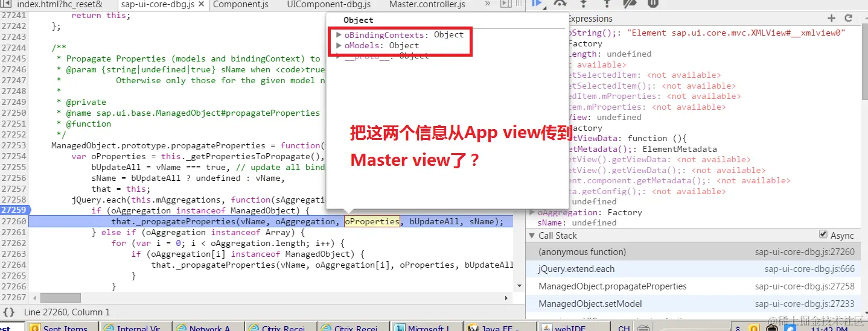Open the index.html tab
Screen dimensions: 868x331
(59, 4)
